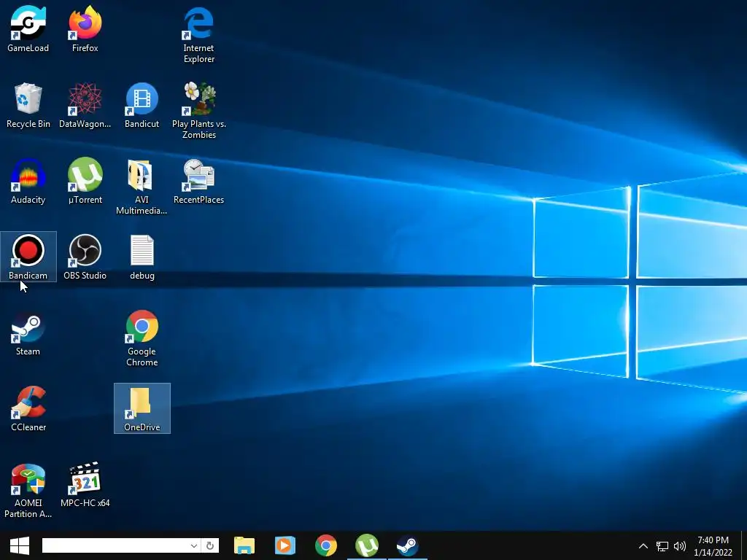The width and height of the screenshot is (747, 560).
Task: Open the clock showing 7:40 PM
Action: (x=713, y=546)
